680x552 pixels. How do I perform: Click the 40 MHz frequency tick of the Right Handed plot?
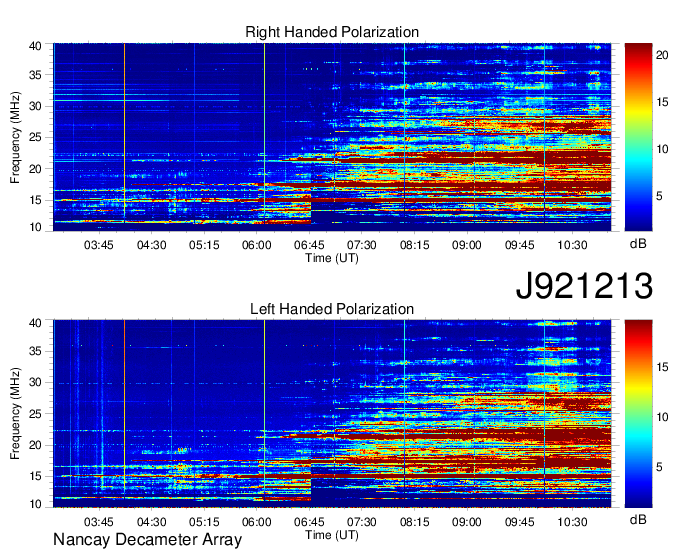click(35, 46)
